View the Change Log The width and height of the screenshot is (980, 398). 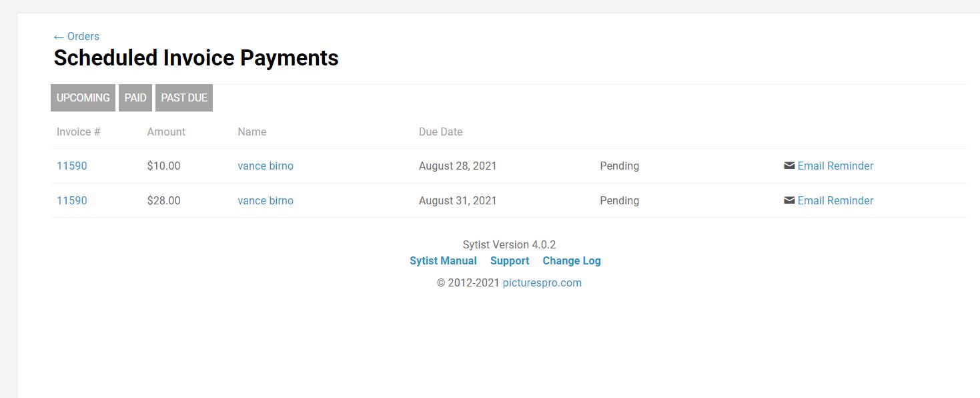pyautogui.click(x=572, y=260)
